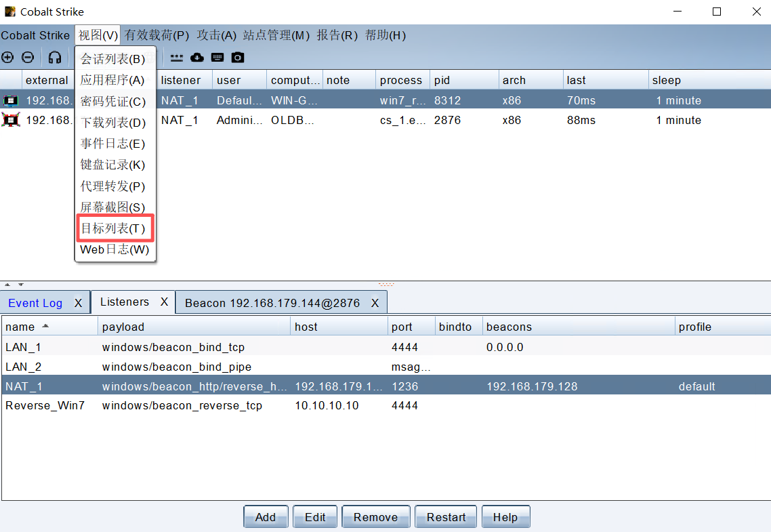Choose 密码凭证(C) from the view menu
This screenshot has width=771, height=532.
(x=115, y=101)
